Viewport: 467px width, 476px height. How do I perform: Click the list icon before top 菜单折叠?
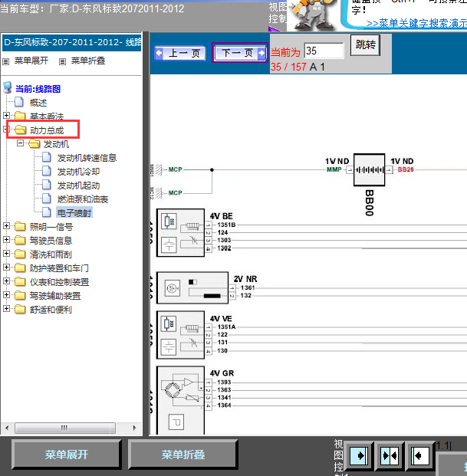click(x=62, y=62)
